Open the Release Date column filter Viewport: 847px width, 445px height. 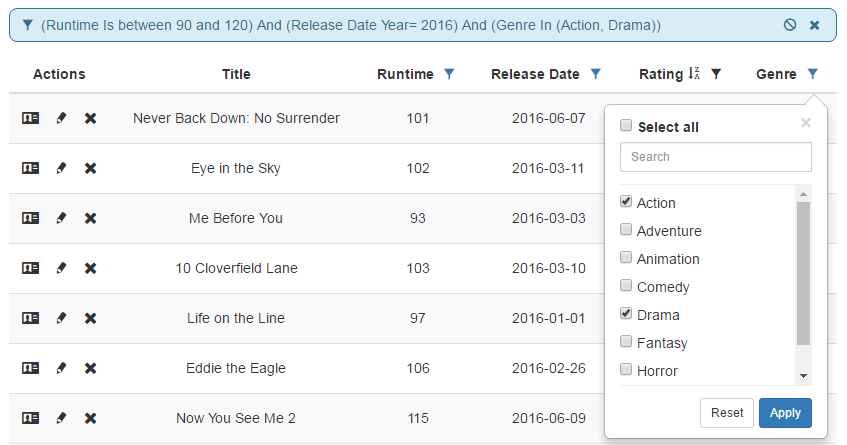(596, 74)
